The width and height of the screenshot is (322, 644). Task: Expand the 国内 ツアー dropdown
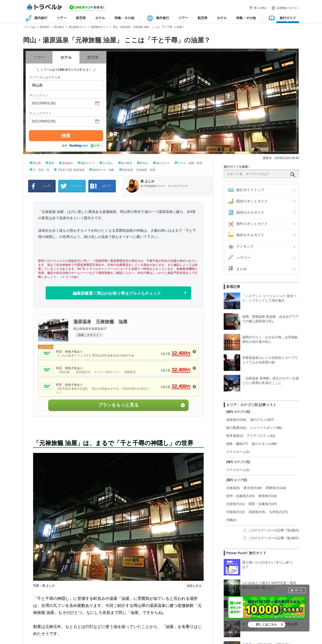[61, 19]
